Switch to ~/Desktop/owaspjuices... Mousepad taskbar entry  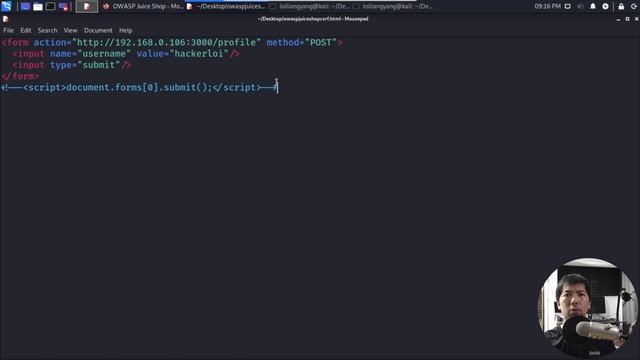pyautogui.click(x=225, y=7)
